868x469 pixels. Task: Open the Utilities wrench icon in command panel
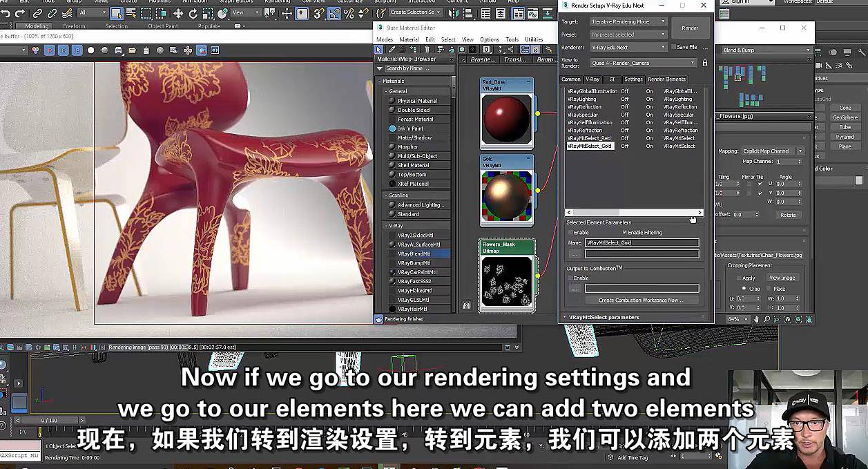862,52
